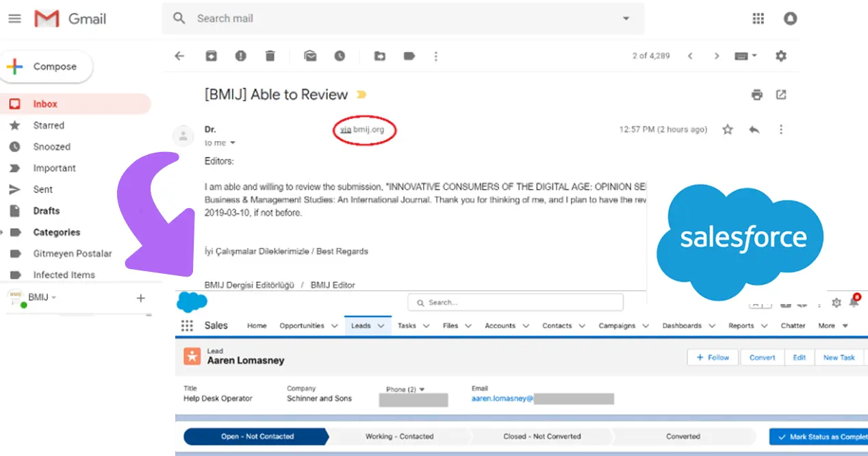Viewport: 868px width, 456px height.
Task: Open the More navigation dropdown in Salesforce
Action: click(833, 326)
